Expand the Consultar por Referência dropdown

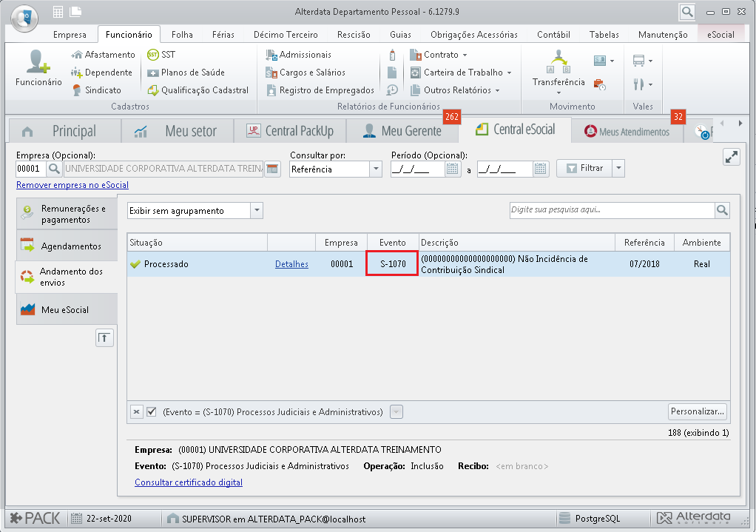pyautogui.click(x=376, y=169)
